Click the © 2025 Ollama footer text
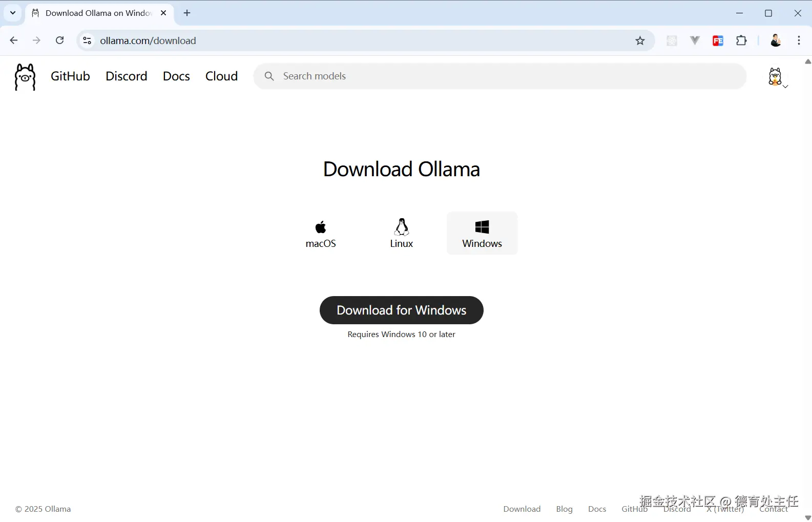 tap(43, 509)
